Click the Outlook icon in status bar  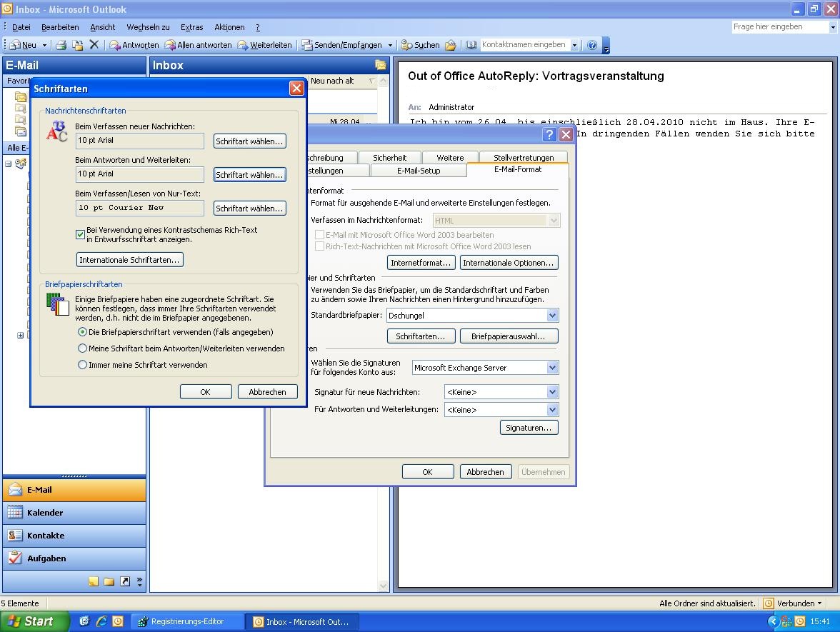(769, 603)
